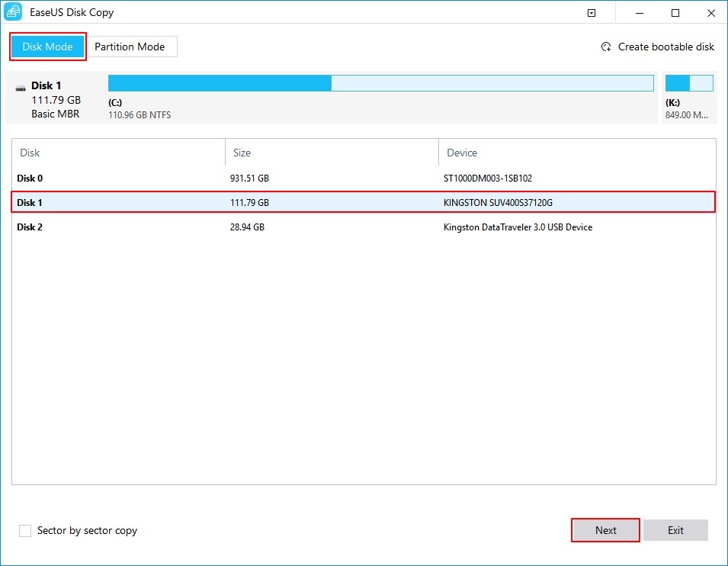Select Disk 0 row in list
The width and height of the screenshot is (728, 566).
[364, 178]
